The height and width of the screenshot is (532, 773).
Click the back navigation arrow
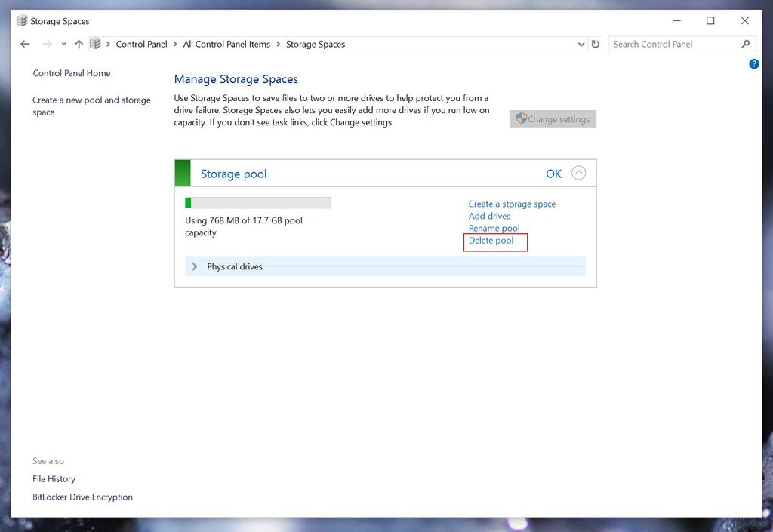point(24,44)
